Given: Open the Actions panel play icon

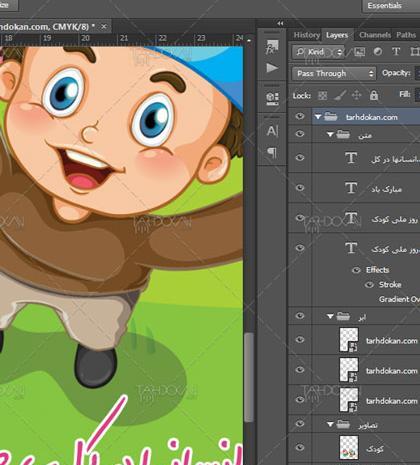Looking at the screenshot, I should tap(272, 68).
